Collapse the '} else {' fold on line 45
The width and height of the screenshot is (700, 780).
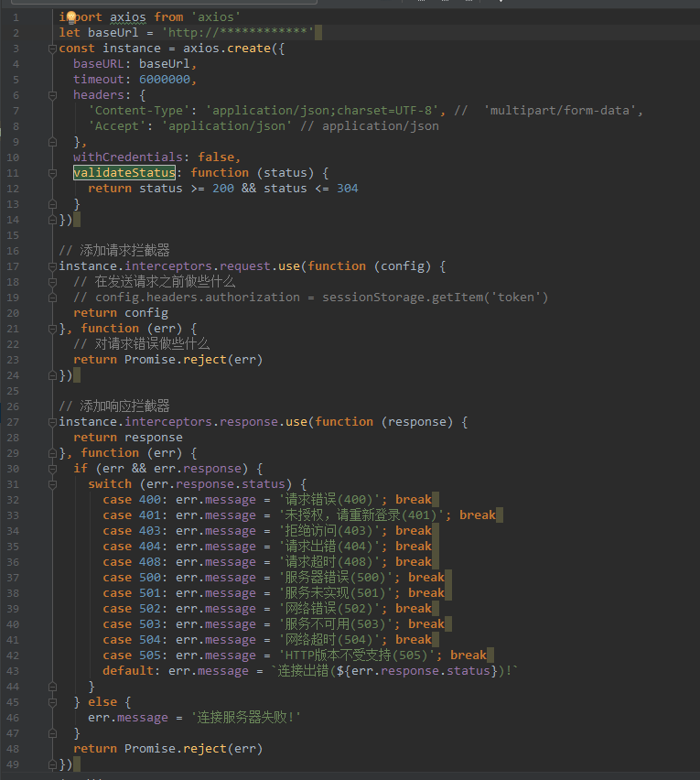52,702
